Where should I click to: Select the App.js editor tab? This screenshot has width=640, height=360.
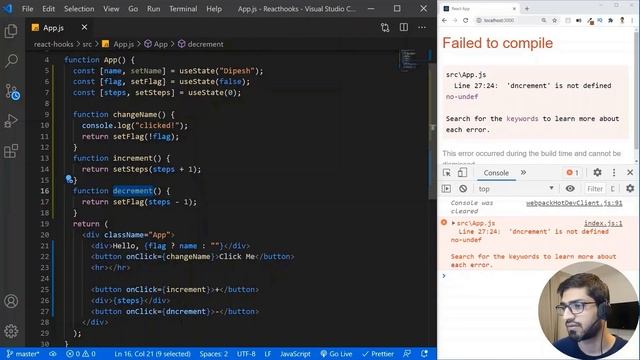point(53,27)
